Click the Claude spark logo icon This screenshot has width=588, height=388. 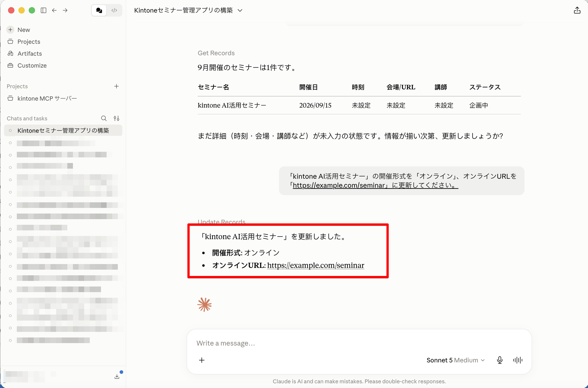204,305
